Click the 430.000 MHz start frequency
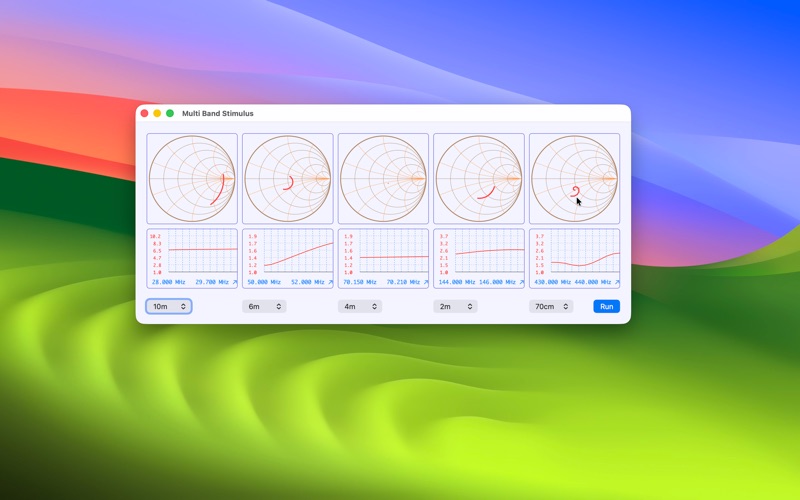 pyautogui.click(x=553, y=282)
